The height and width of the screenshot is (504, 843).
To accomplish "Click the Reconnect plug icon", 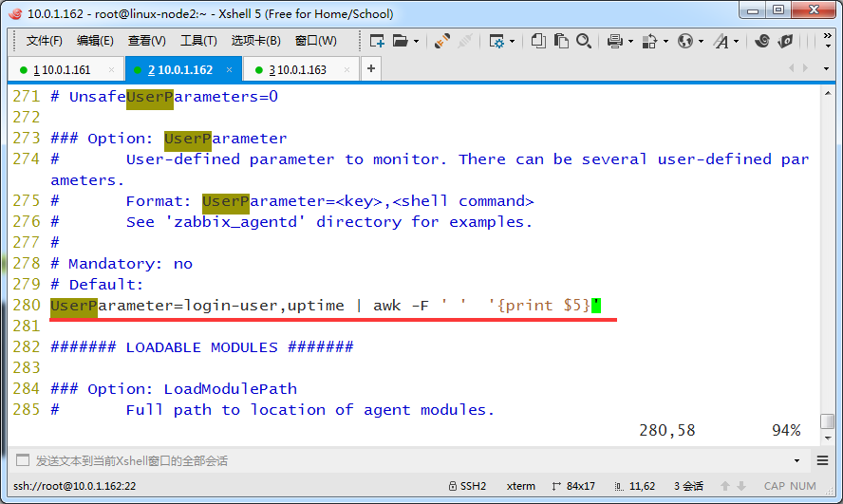I will pyautogui.click(x=442, y=41).
